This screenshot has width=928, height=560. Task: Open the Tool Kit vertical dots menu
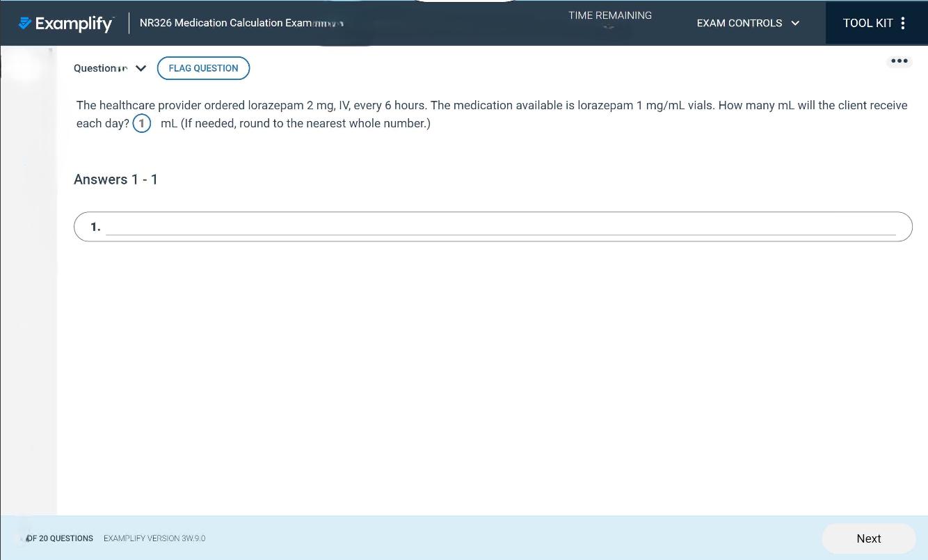tap(903, 23)
